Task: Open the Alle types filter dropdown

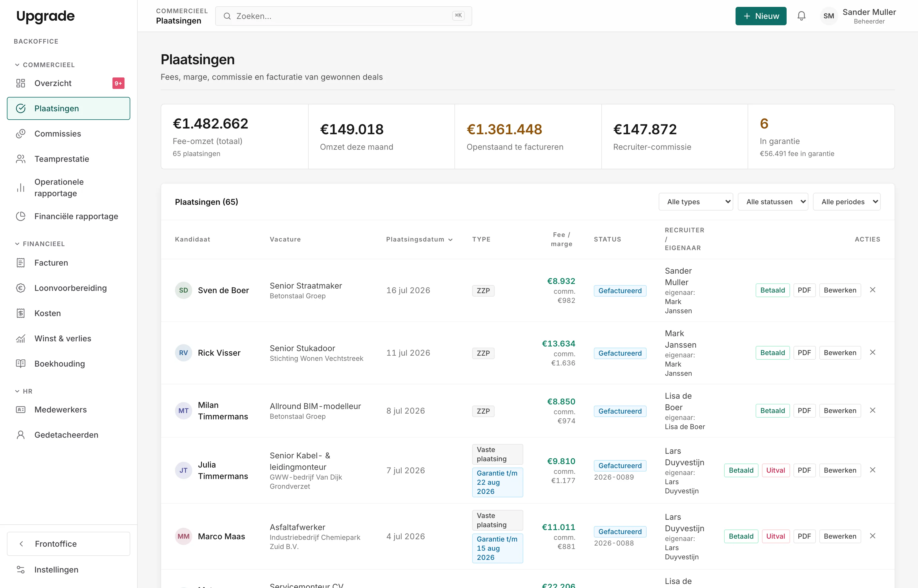Action: [695, 202]
